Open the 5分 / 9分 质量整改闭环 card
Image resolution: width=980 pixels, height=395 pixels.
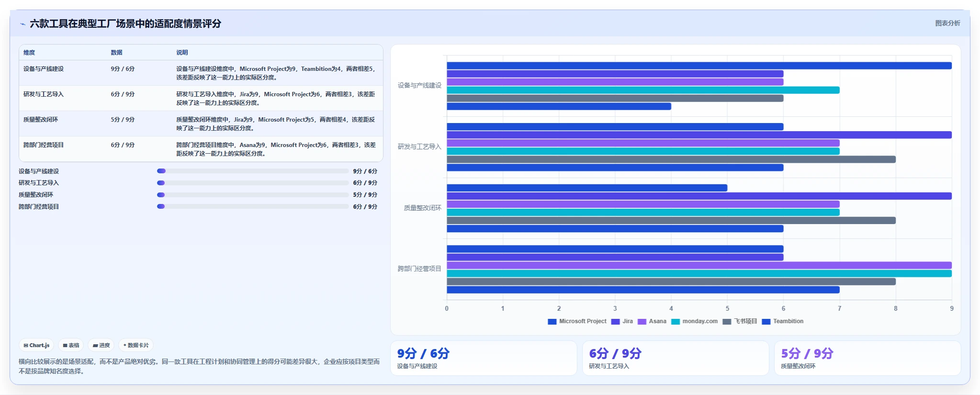click(867, 358)
